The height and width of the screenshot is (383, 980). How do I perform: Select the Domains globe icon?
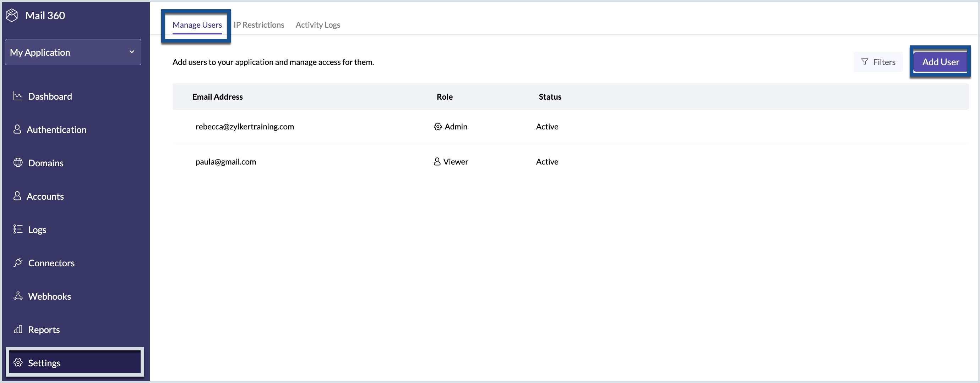click(x=18, y=163)
